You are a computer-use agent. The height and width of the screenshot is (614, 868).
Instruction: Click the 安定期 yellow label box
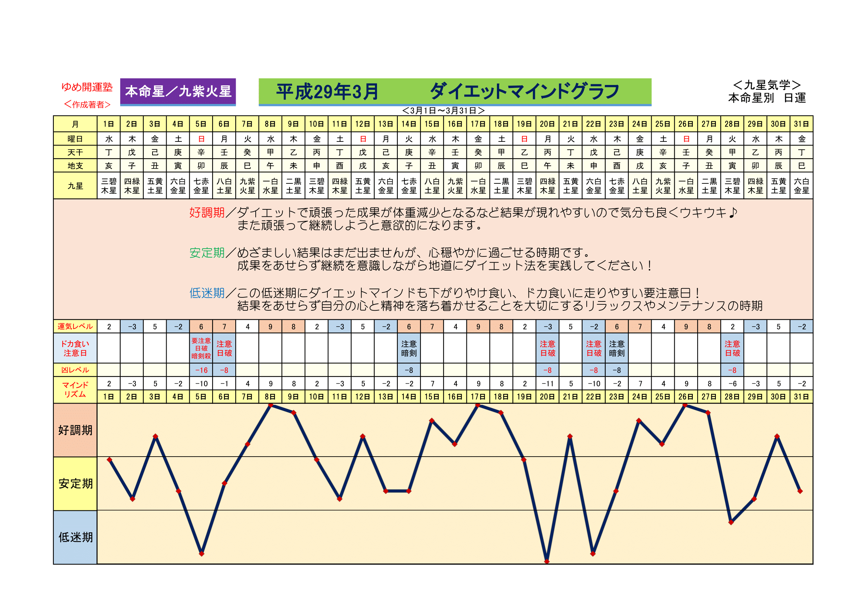(75, 484)
